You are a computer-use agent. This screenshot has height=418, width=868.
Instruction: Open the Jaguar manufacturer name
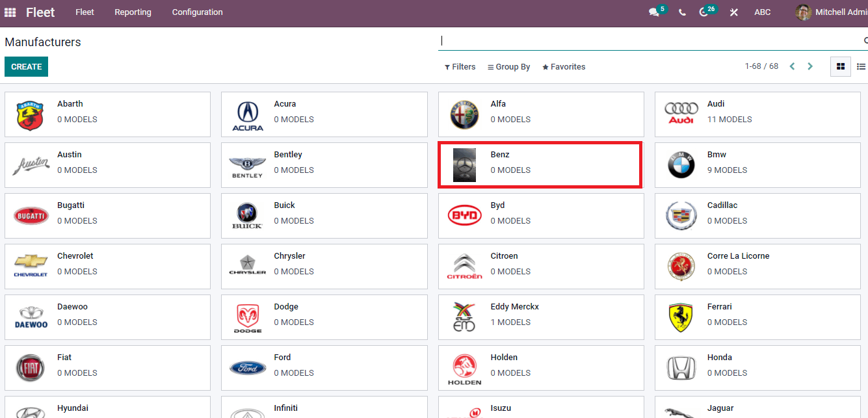coord(720,408)
